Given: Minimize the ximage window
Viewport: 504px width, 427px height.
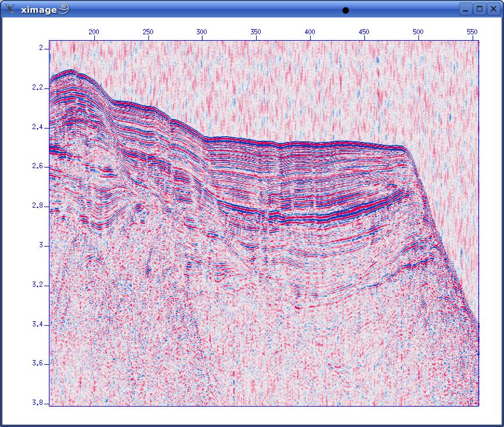Looking at the screenshot, I should point(466,9).
